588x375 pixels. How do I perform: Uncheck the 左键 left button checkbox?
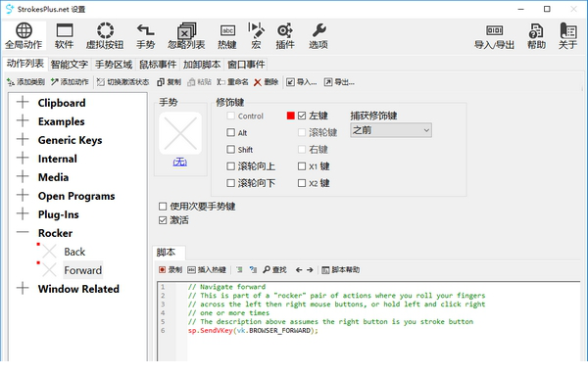click(x=302, y=116)
